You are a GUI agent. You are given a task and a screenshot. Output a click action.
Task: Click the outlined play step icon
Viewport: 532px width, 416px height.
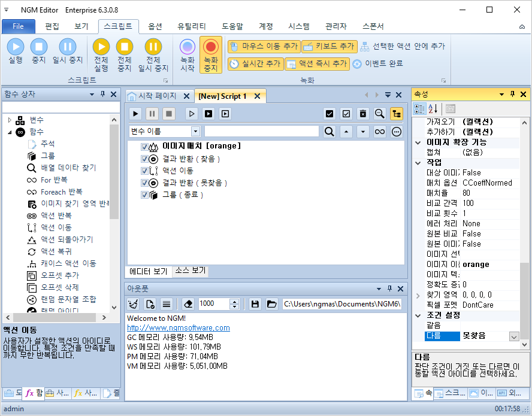coord(192,114)
